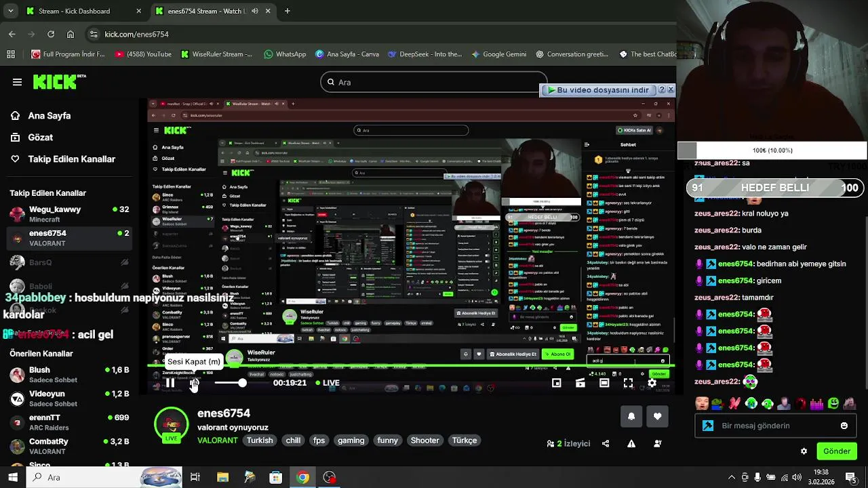Jump to the LIVE indicator in player
The width and height of the screenshot is (868, 488).
click(x=328, y=383)
